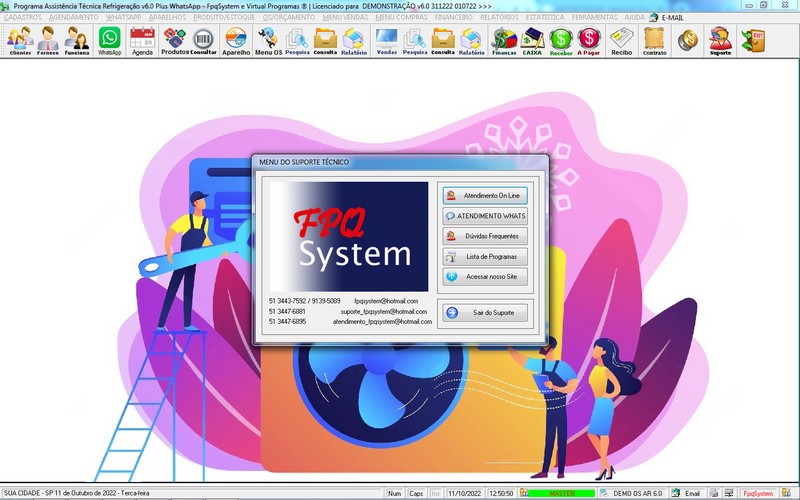Click the A Pagar red dollar icon
Image resolution: width=800 pixels, height=500 pixels.
pyautogui.click(x=589, y=41)
